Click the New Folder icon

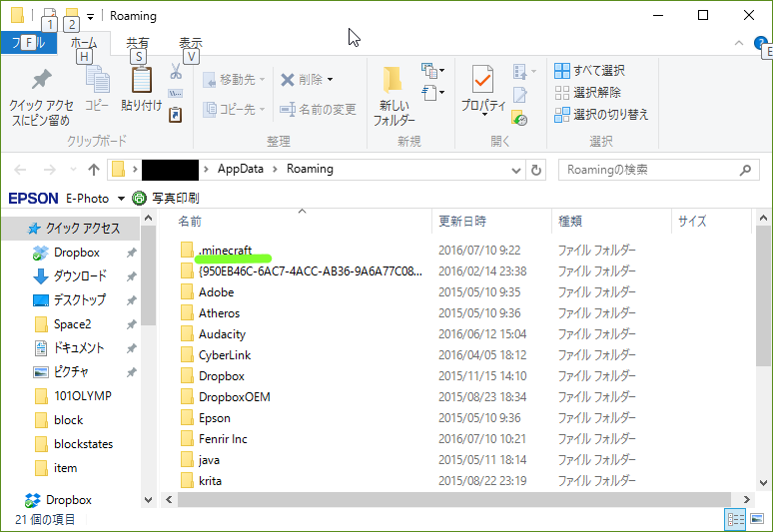tap(392, 79)
